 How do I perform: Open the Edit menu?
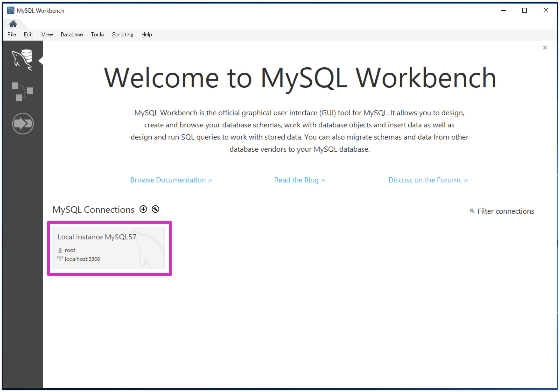28,34
